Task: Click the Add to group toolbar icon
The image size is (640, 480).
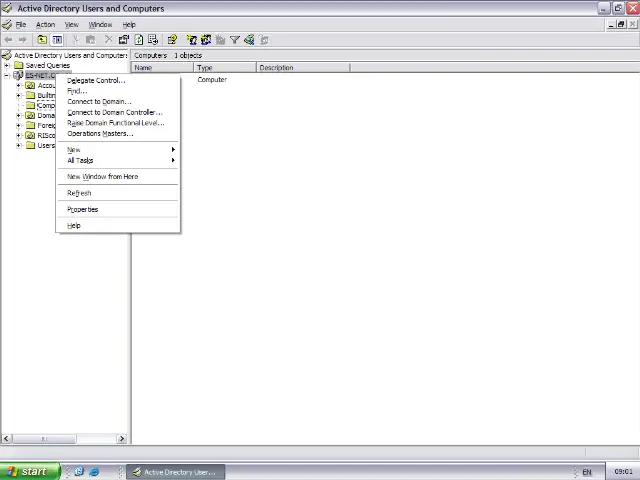Action: click(264, 40)
